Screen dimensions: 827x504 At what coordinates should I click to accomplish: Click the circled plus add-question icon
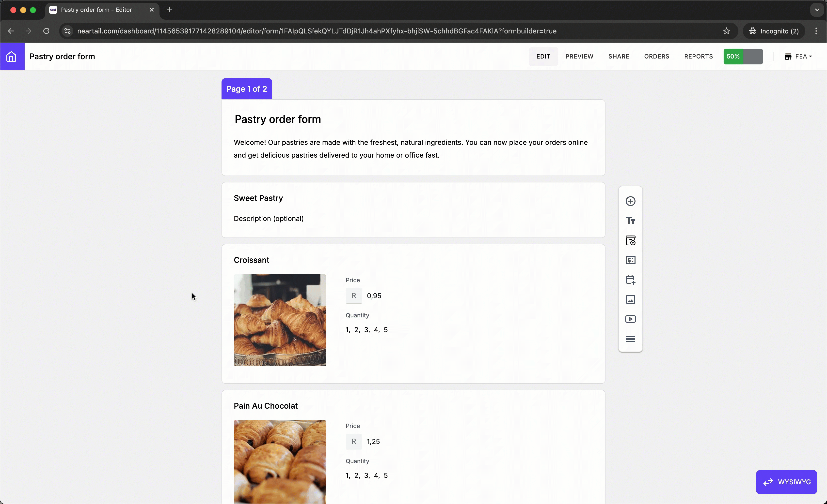[630, 201]
